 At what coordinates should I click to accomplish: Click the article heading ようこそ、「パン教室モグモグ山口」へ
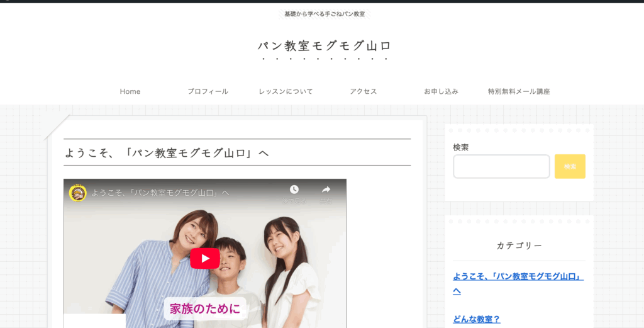(x=167, y=153)
